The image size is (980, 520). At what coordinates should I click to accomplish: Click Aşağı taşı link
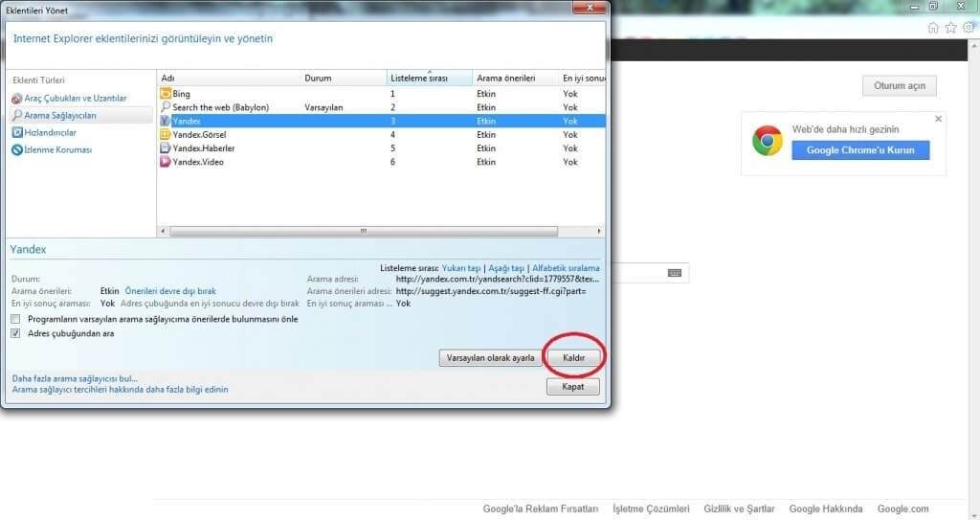[x=506, y=268]
